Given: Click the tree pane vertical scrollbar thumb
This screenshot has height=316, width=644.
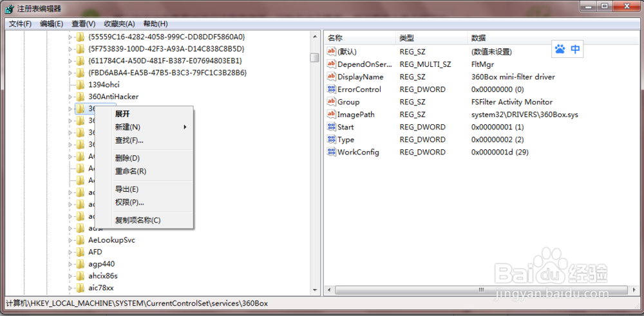Looking at the screenshot, I should point(315,58).
